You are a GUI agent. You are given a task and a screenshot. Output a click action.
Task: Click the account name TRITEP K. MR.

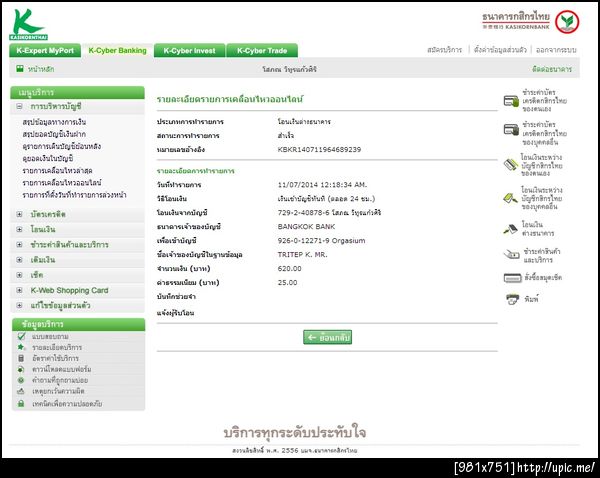302,254
